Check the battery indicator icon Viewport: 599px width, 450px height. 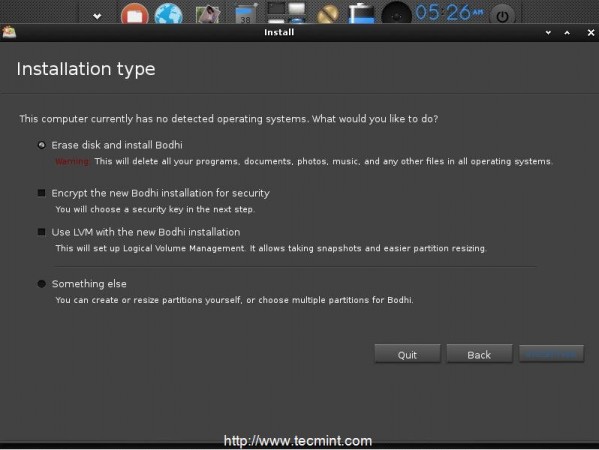[x=361, y=14]
